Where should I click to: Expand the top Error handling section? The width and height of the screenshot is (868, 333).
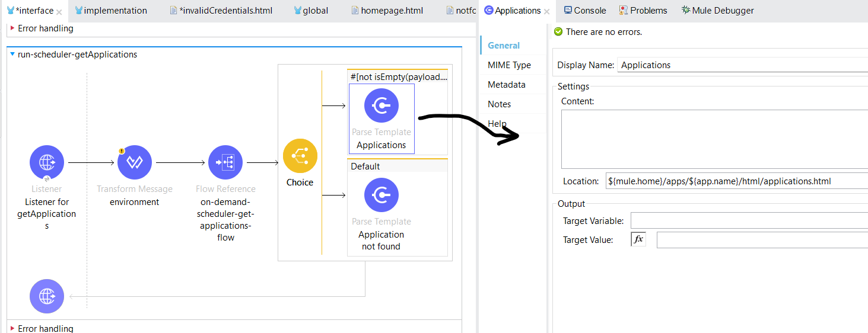pos(12,28)
